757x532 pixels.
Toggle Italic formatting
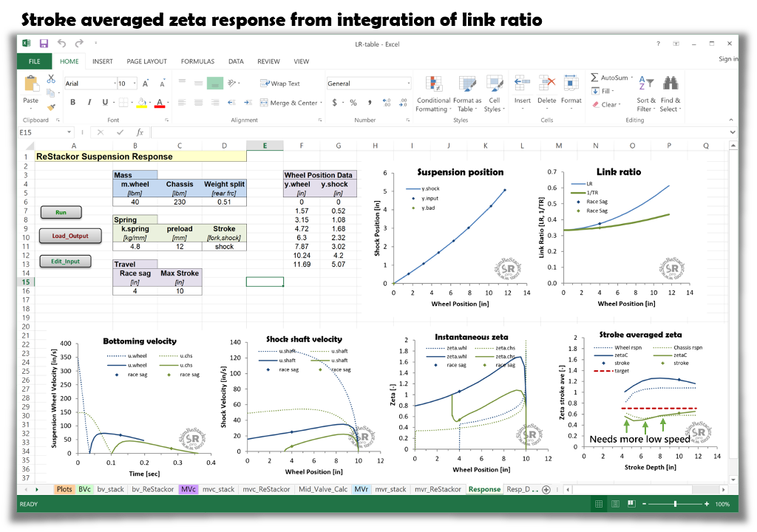[x=89, y=102]
